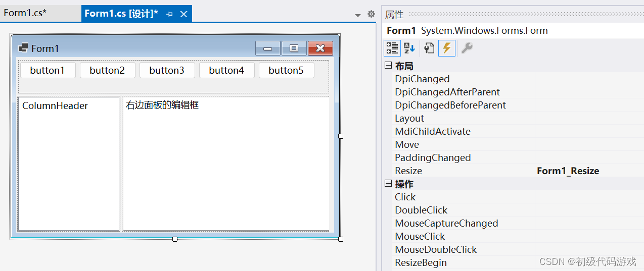The height and width of the screenshot is (271, 644).
Task: Show the Properties page icon
Action: pos(429,48)
